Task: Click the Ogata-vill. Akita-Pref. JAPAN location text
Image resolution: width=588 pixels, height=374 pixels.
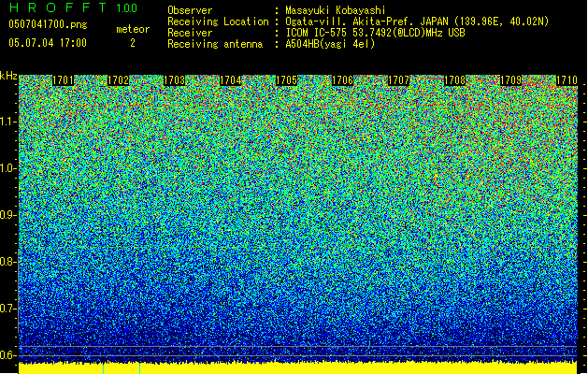Action: point(417,22)
